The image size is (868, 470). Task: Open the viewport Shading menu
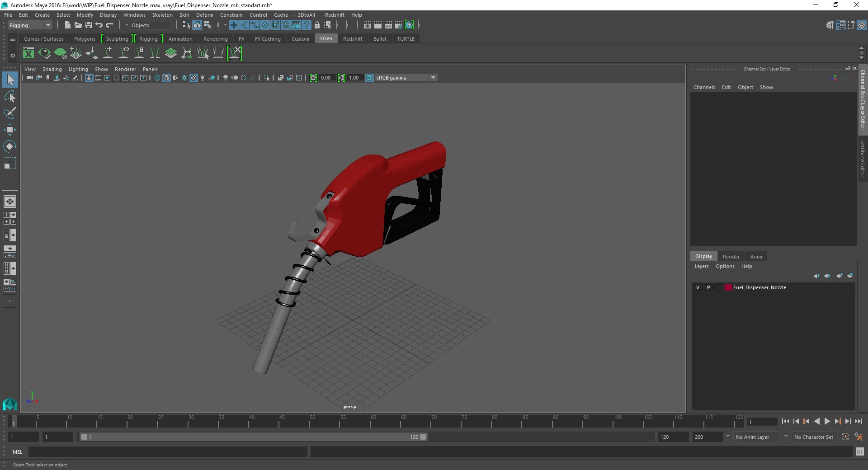click(52, 69)
